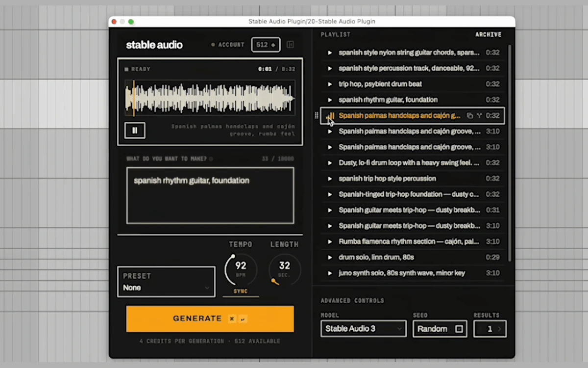Play 'spanish rhythm guitar, foundation' playlist item
Image resolution: width=588 pixels, height=368 pixels.
click(330, 100)
